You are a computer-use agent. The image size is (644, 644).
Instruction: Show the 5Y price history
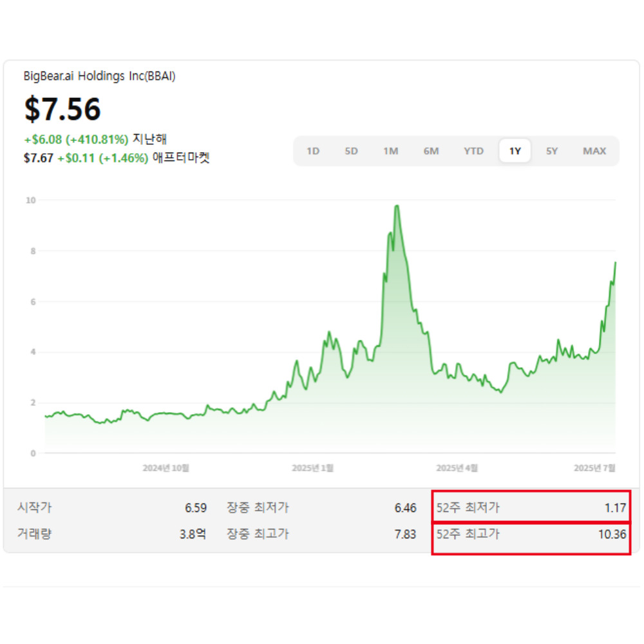point(552,151)
